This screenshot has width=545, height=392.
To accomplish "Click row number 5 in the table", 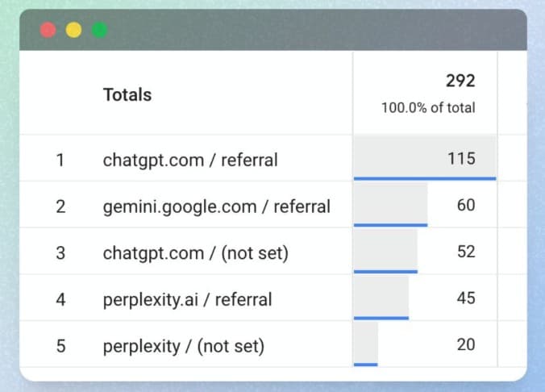I will point(60,347).
